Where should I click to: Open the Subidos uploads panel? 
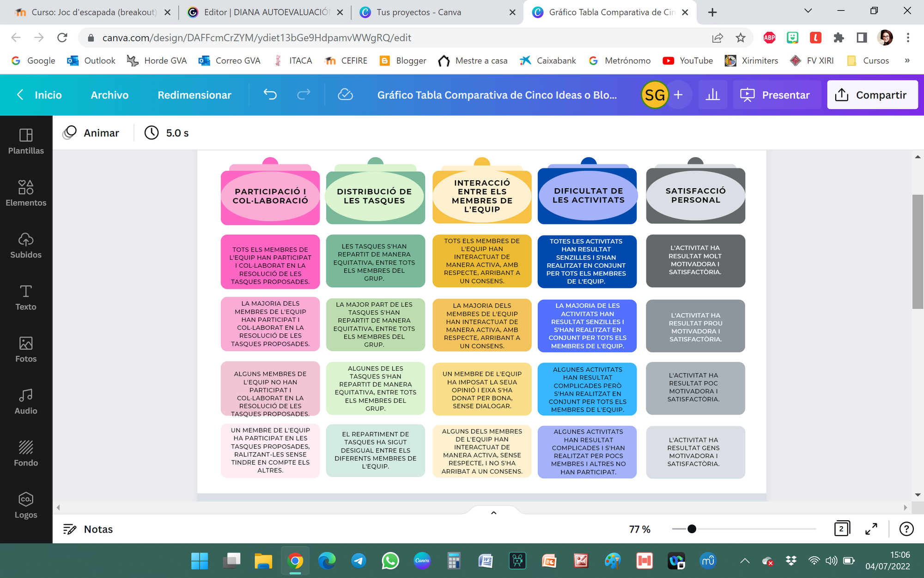point(26,245)
